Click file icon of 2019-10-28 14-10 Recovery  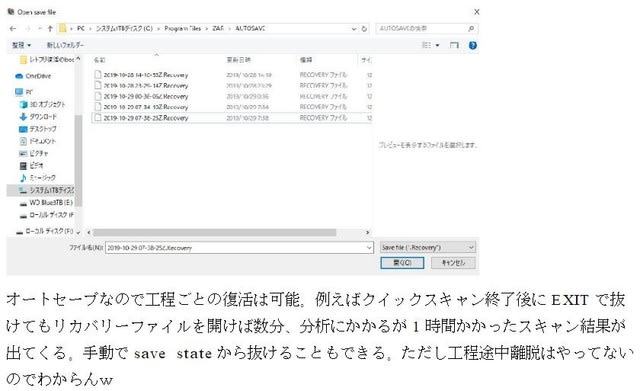point(98,75)
